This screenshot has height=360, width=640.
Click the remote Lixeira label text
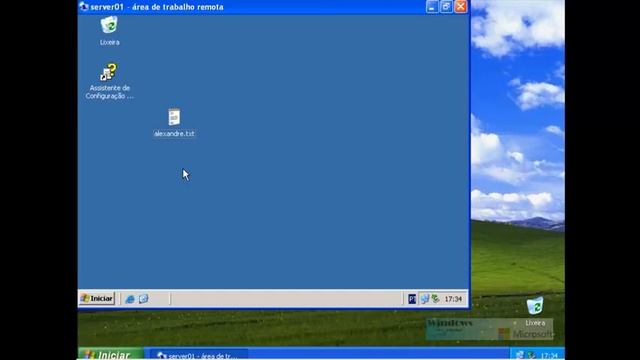click(x=109, y=42)
